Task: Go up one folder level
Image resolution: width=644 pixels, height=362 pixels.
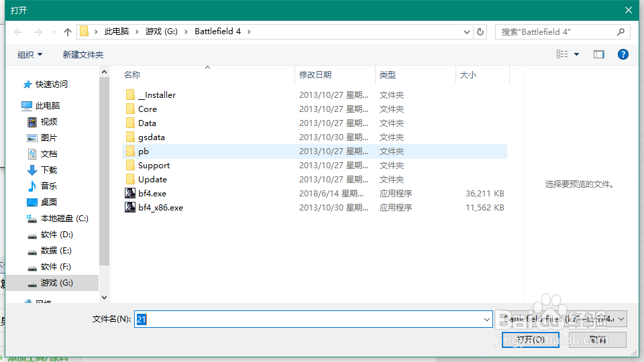Action: point(68,32)
